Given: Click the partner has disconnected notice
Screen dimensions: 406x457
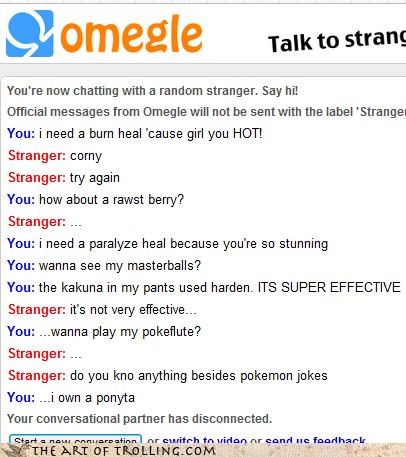Looking at the screenshot, I should point(139,419).
